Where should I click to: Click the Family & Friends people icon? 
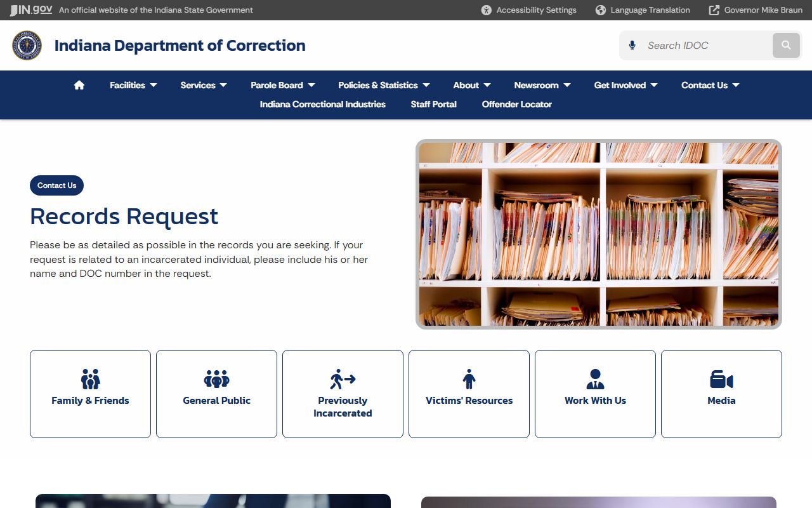click(x=90, y=380)
